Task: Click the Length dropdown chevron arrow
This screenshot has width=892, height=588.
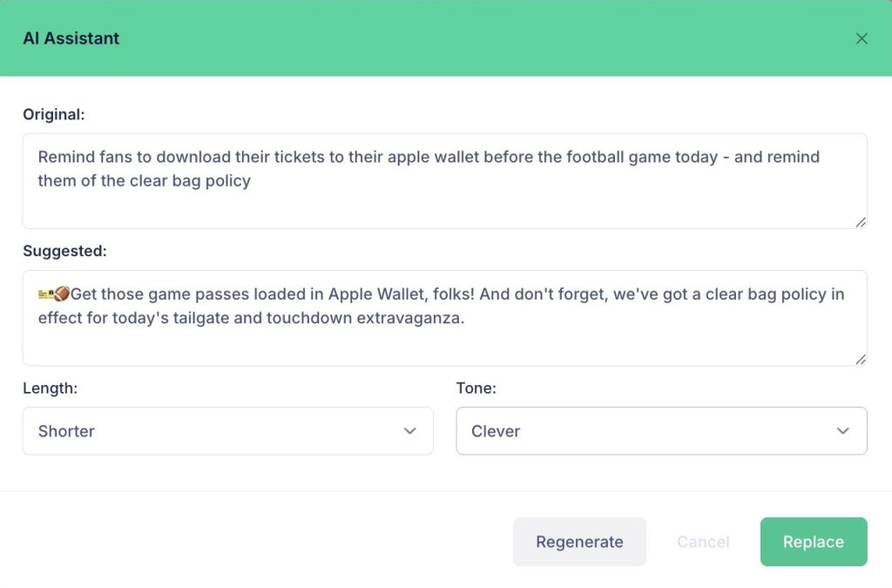Action: (410, 431)
